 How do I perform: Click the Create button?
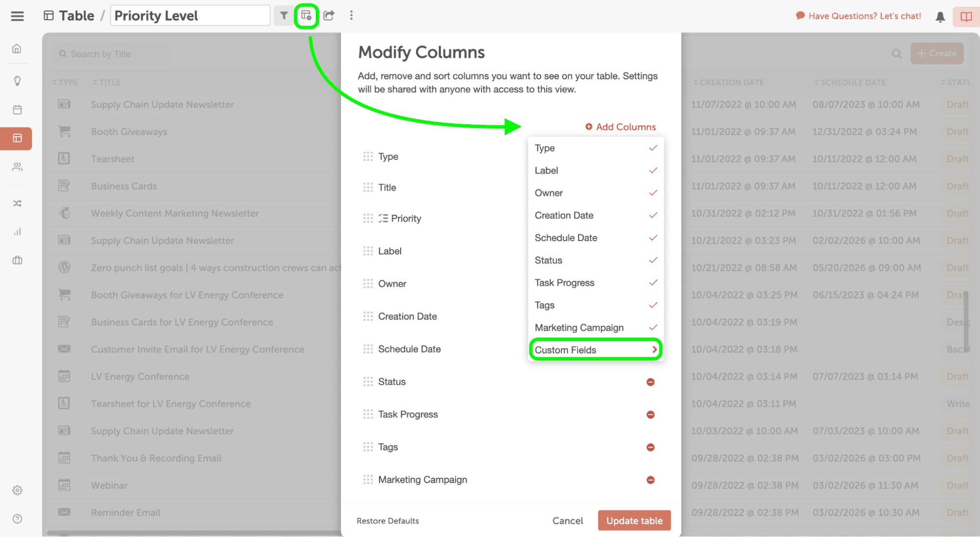click(x=937, y=53)
